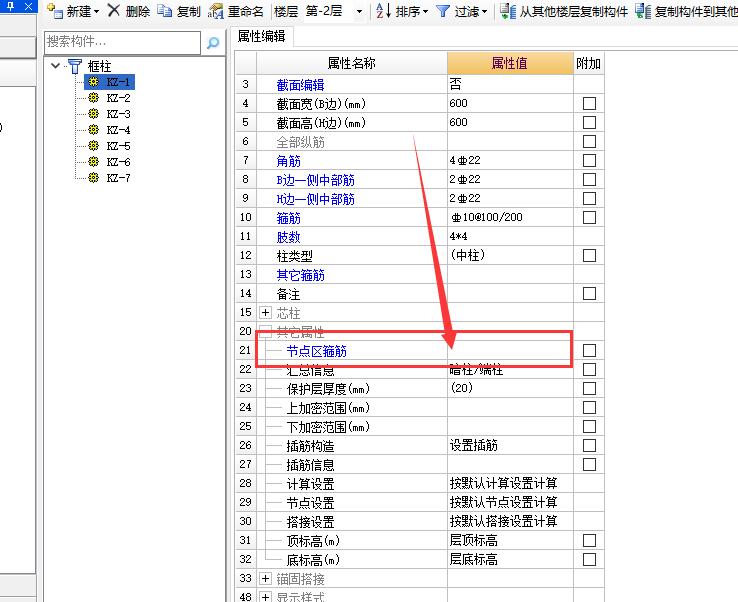Click the search magnifier icon
Screen dimensions: 738x602
[213, 43]
